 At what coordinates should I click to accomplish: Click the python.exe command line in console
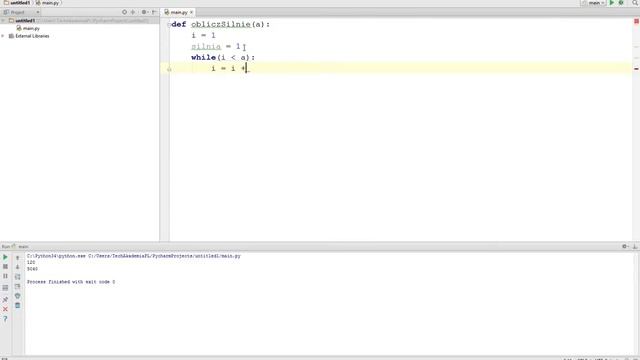134,256
